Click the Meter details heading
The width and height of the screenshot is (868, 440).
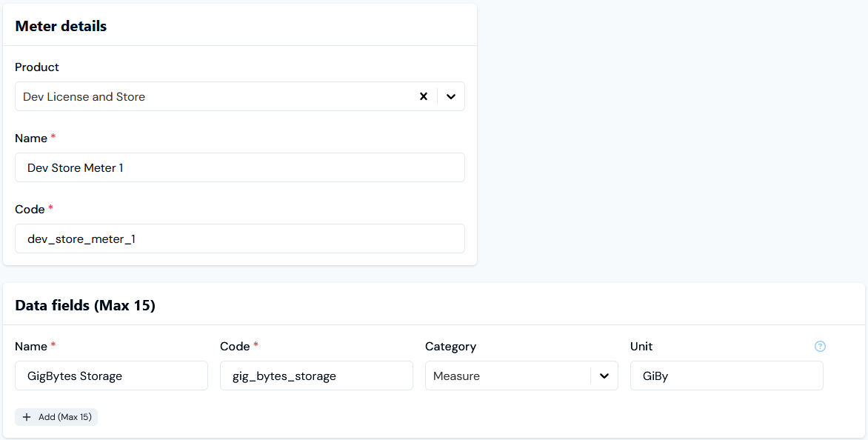61,26
